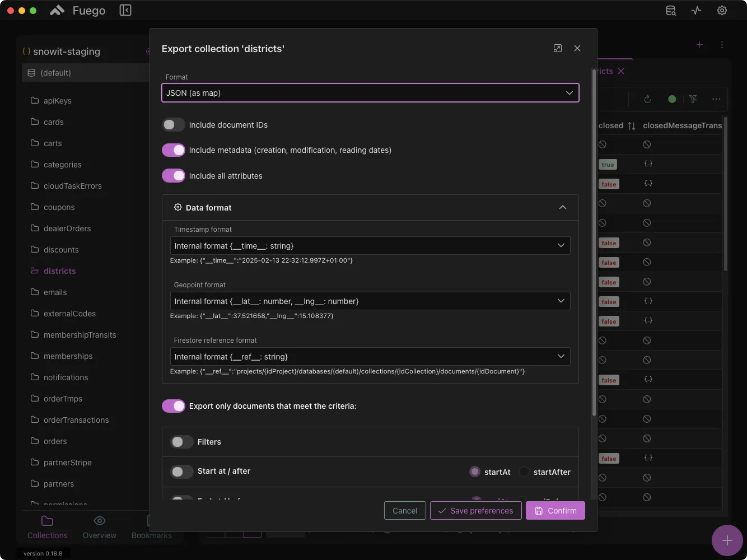747x560 pixels.
Task: Disable the Include metadata toggle
Action: click(x=174, y=150)
